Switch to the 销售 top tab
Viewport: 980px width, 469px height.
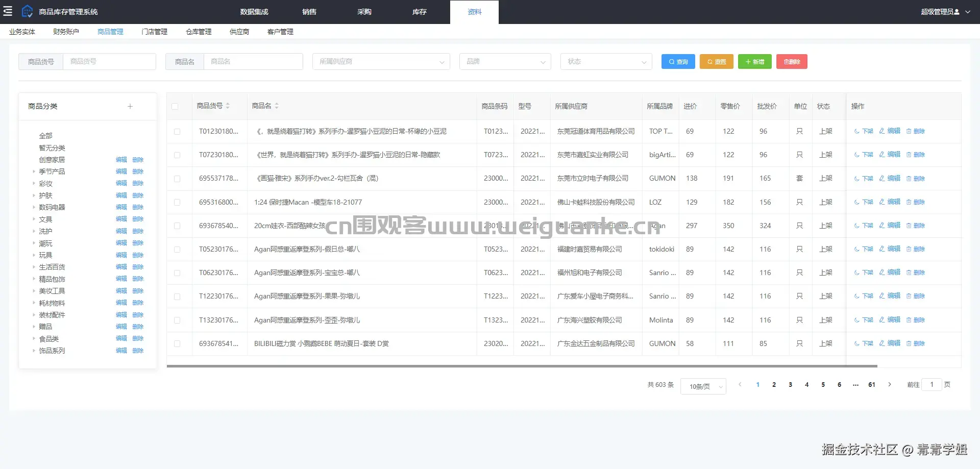[x=309, y=12]
